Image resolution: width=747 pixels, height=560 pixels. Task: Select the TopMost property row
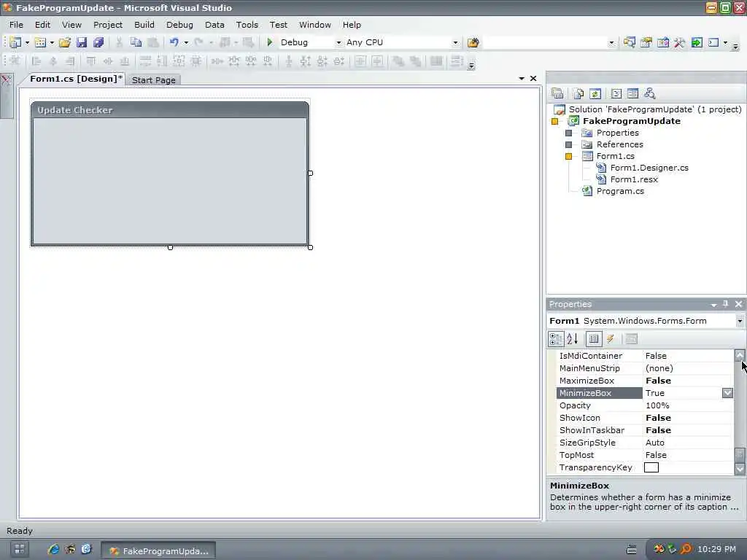pyautogui.click(x=645, y=455)
